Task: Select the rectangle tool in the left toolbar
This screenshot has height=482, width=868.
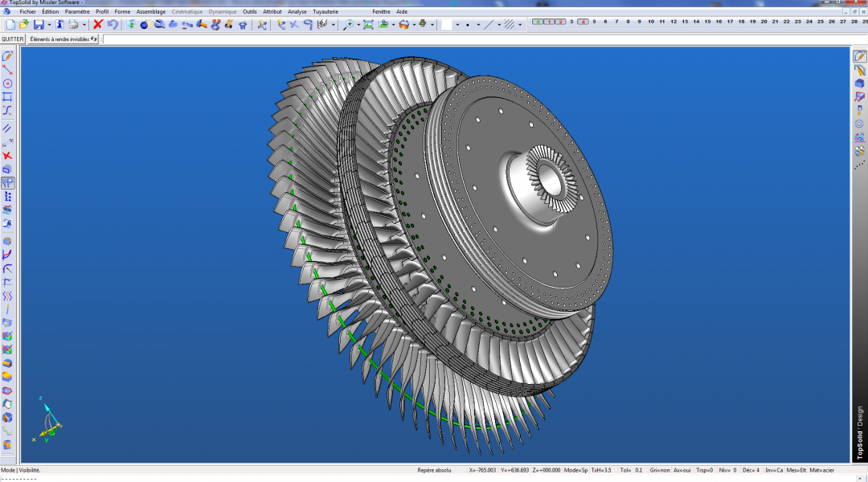Action: click(8, 97)
